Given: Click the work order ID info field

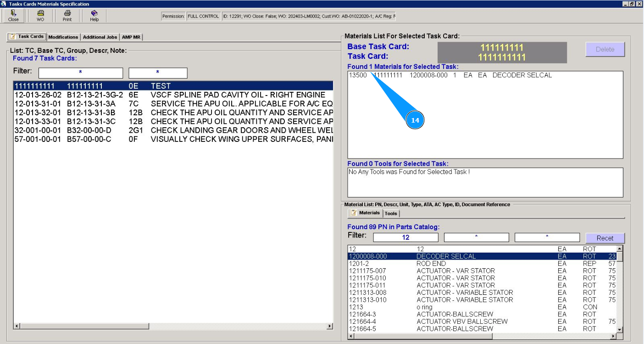Looking at the screenshot, I should pyautogui.click(x=309, y=17).
